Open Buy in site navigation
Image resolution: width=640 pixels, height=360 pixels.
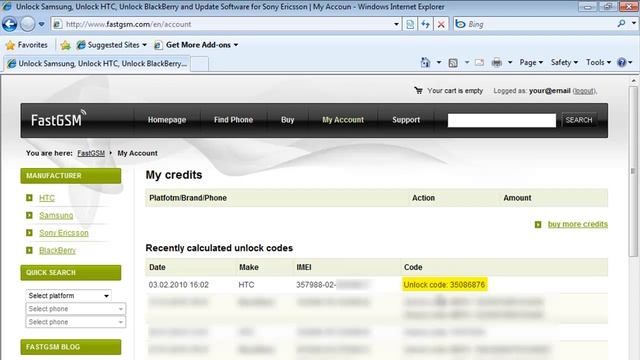pos(287,120)
